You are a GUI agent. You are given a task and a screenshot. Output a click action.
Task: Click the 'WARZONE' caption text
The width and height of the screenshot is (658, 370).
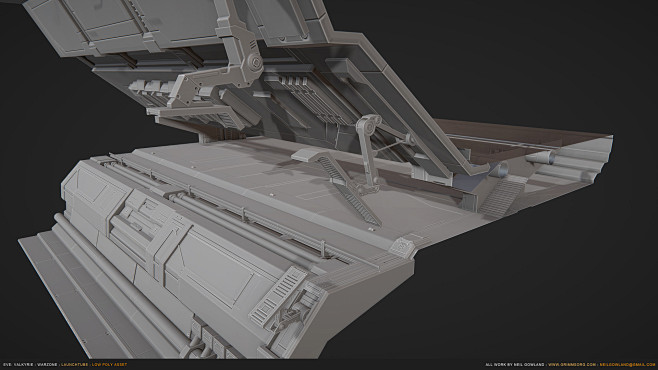47,365
